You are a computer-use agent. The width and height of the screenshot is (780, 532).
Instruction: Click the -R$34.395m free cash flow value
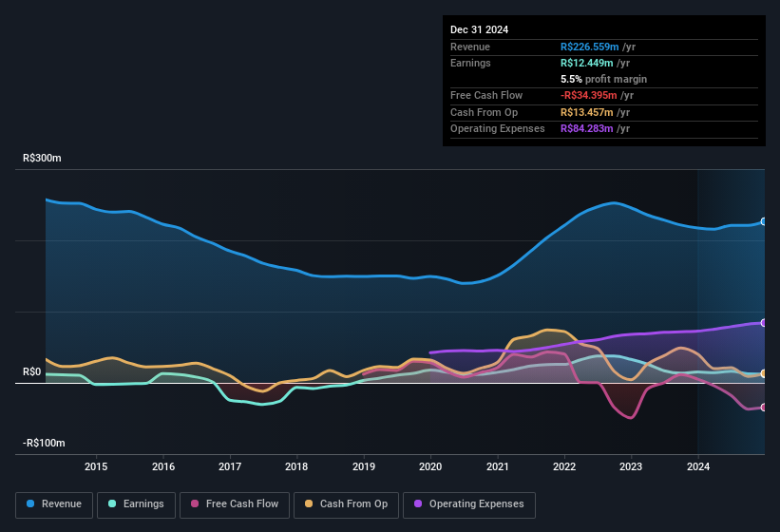coord(588,95)
